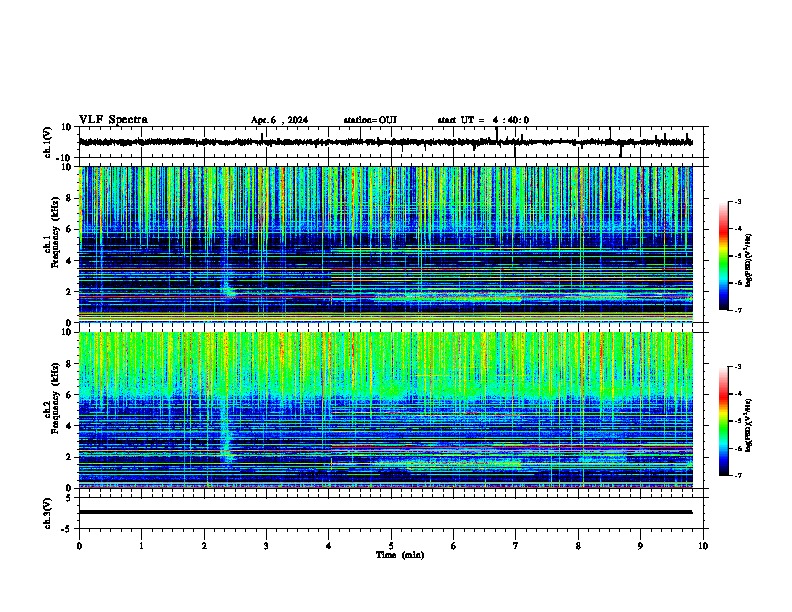Click the time axis tick label "6"
The image size is (792, 612).
point(453,546)
